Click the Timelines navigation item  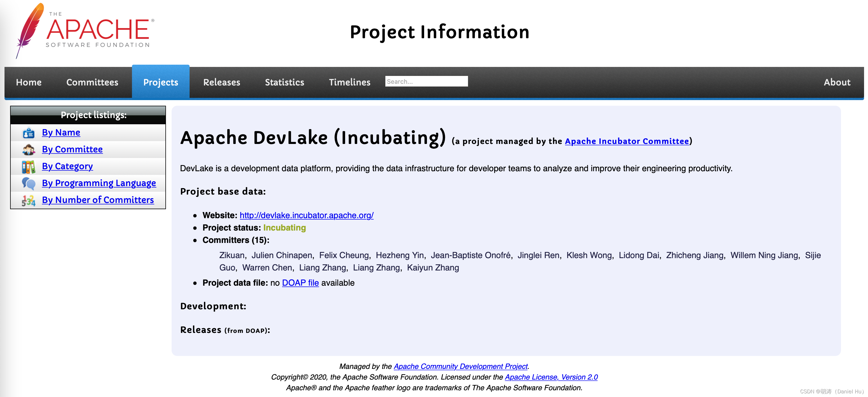point(350,81)
